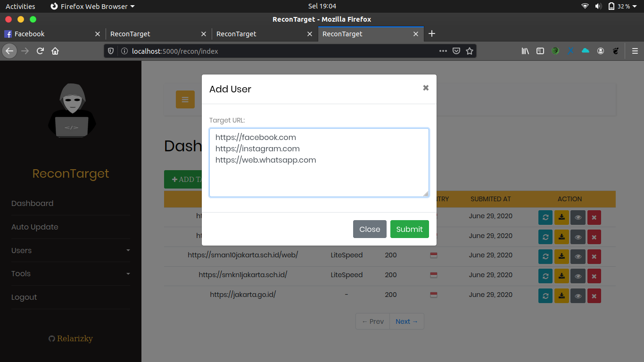
Task: Open a new browser tab
Action: (x=432, y=33)
